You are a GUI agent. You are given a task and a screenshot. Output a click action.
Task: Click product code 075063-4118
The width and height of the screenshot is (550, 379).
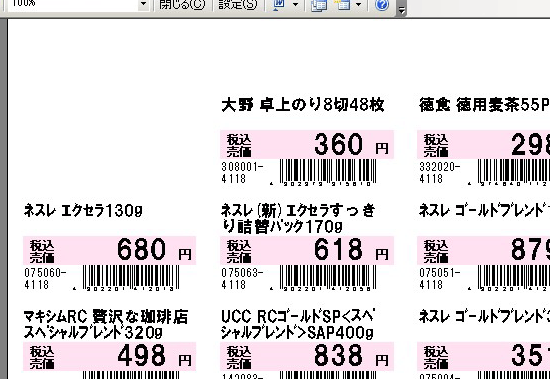242,279
